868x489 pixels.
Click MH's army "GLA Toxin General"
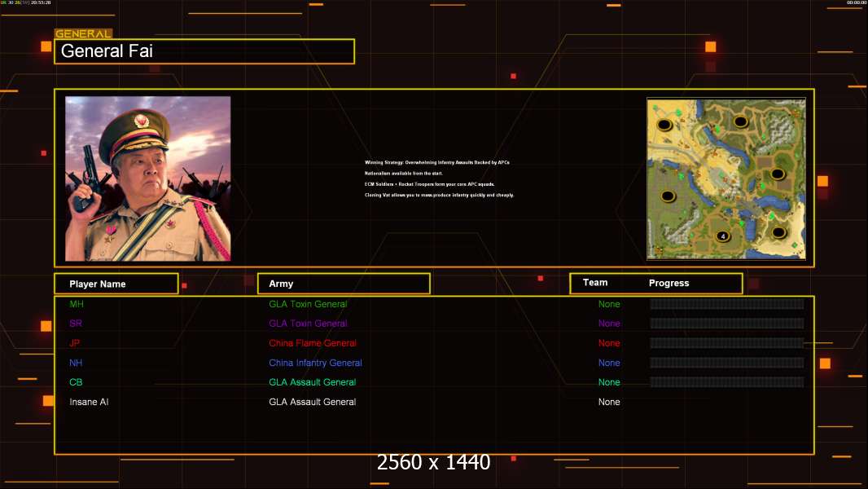pyautogui.click(x=308, y=304)
